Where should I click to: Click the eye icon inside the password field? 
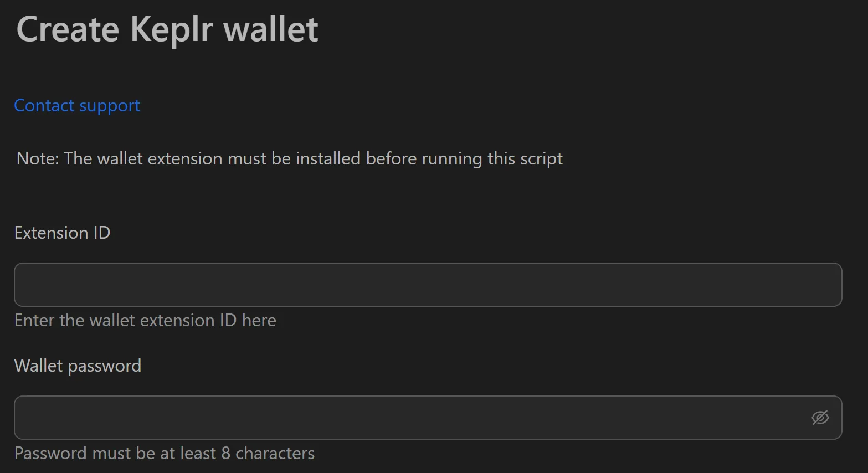820,418
